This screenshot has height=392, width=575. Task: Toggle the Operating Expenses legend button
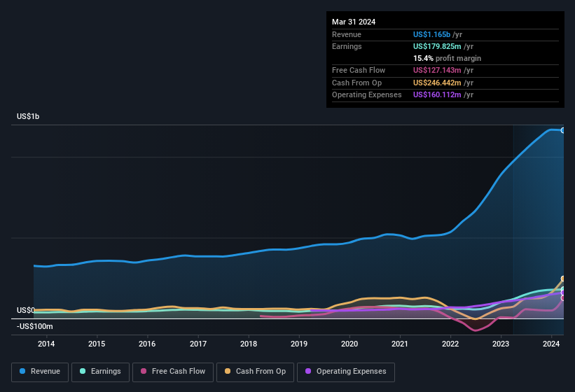tap(346, 372)
